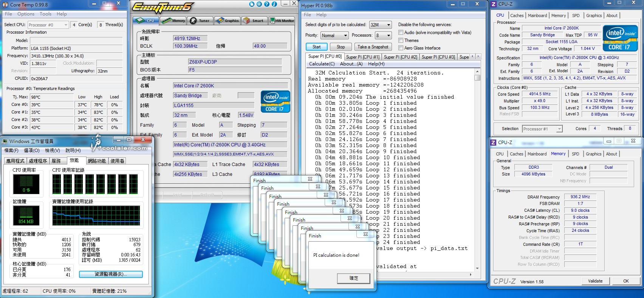This screenshot has width=644, height=298.
Task: Click Core Temp Platform field
Action: 76,48
